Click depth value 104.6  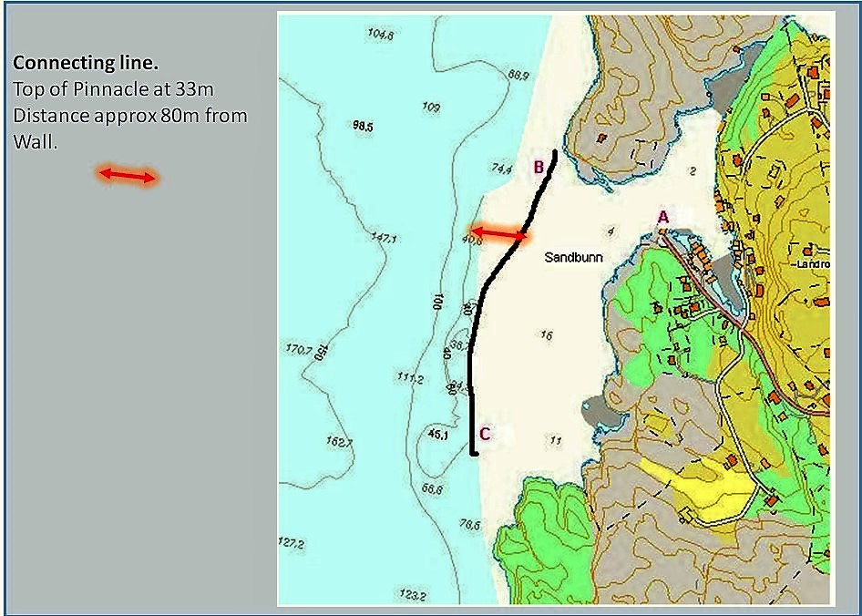379,35
